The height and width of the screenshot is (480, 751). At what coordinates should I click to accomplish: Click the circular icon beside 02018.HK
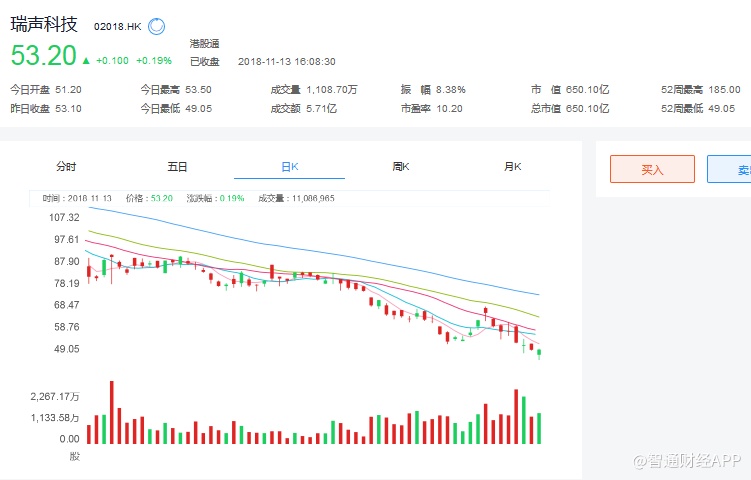point(157,27)
